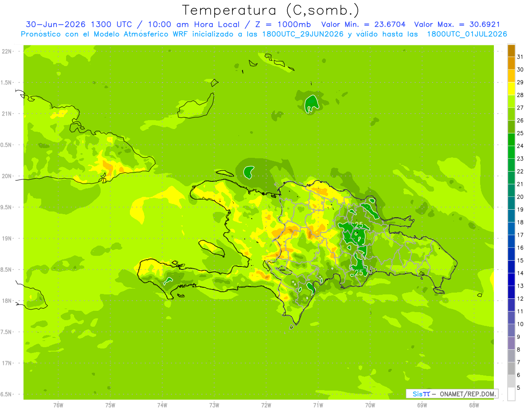Click the legend value 14

tap(520, 273)
